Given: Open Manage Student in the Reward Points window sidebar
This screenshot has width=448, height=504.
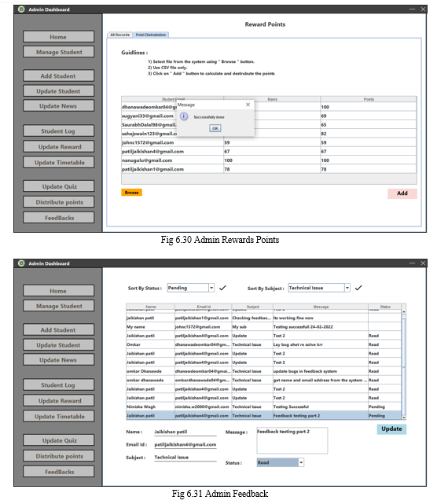Looking at the screenshot, I should pos(58,52).
